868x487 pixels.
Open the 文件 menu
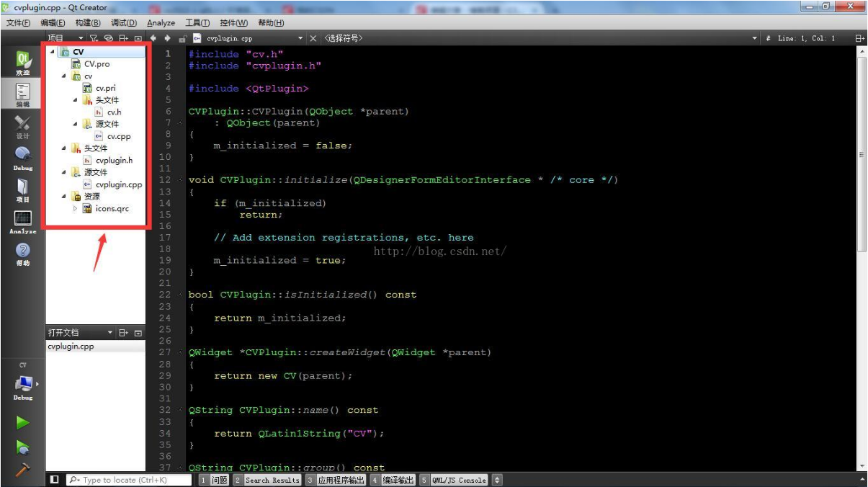click(x=18, y=23)
